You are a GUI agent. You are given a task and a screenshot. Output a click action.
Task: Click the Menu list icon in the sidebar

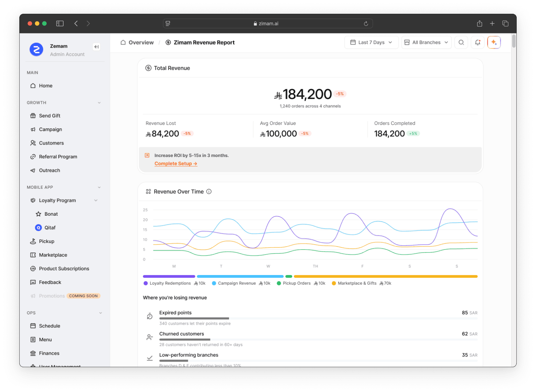click(x=33, y=340)
